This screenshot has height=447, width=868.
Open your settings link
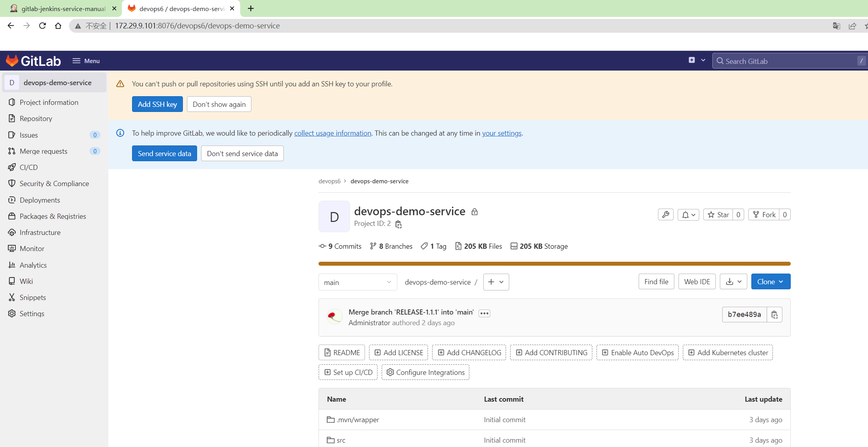coord(502,133)
